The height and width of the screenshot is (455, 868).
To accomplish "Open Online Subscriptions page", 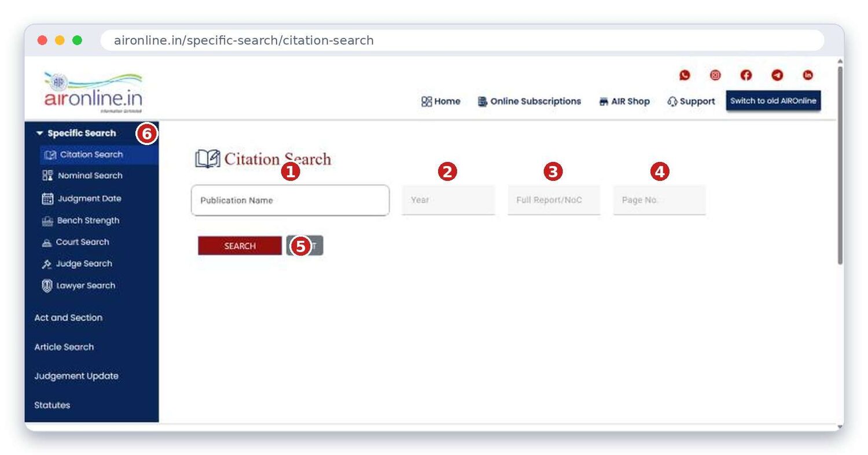I will pos(529,101).
